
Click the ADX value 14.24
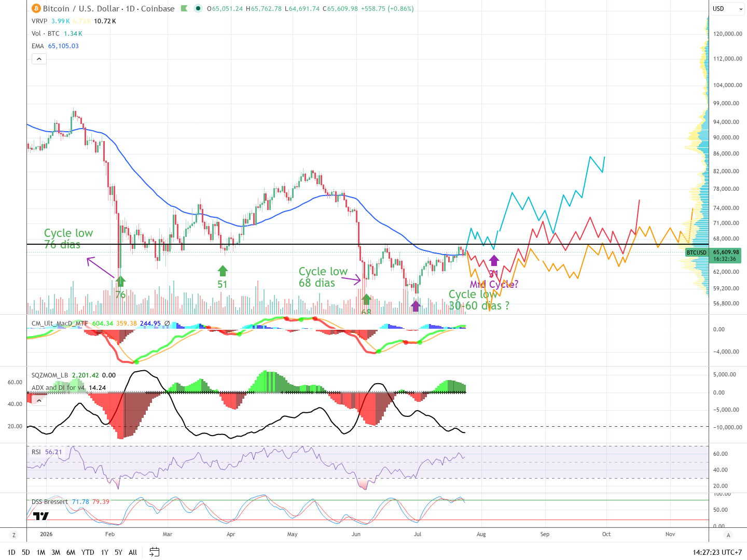[x=98, y=388]
